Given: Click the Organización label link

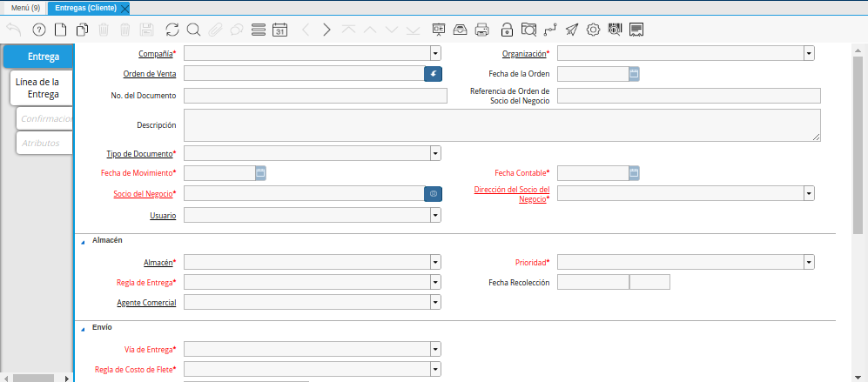Looking at the screenshot, I should point(524,54).
